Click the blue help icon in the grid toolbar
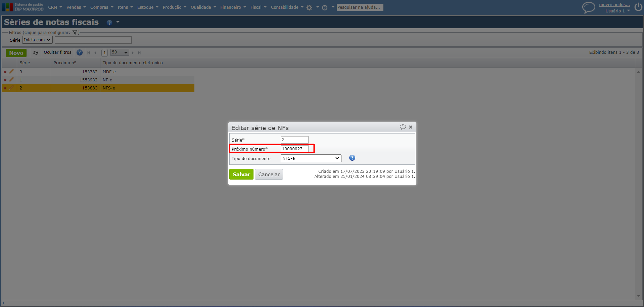This screenshot has height=307, width=644. tap(80, 52)
